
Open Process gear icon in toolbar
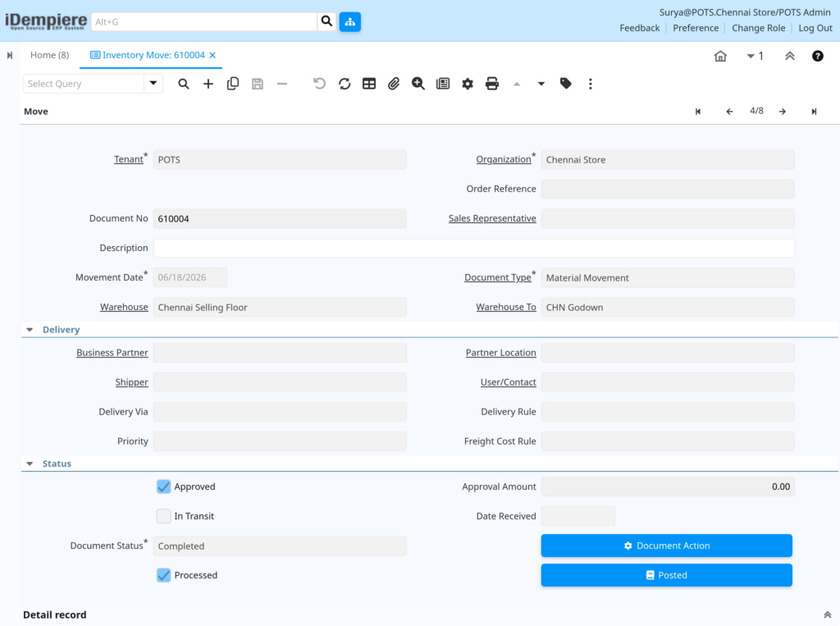coord(468,84)
